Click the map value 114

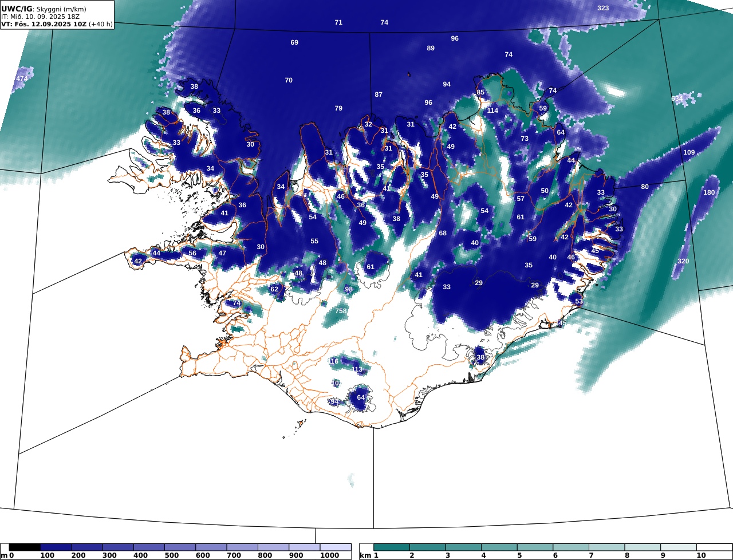[x=492, y=111]
